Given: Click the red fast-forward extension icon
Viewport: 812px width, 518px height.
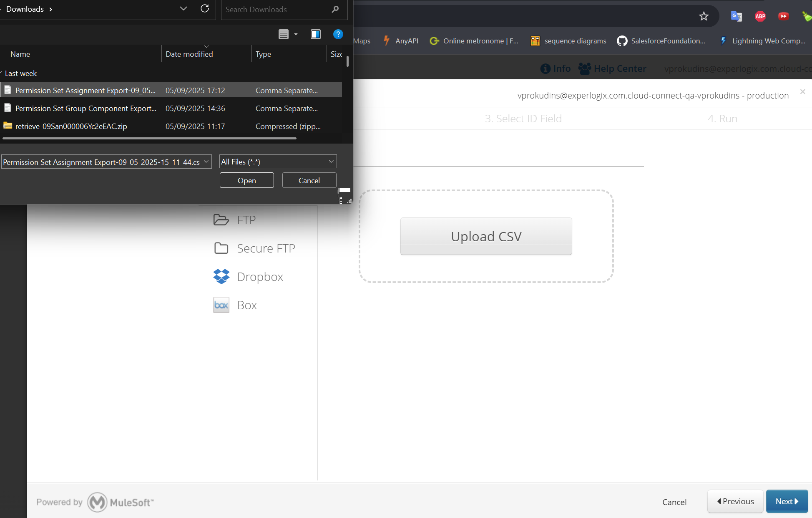Looking at the screenshot, I should 784,16.
